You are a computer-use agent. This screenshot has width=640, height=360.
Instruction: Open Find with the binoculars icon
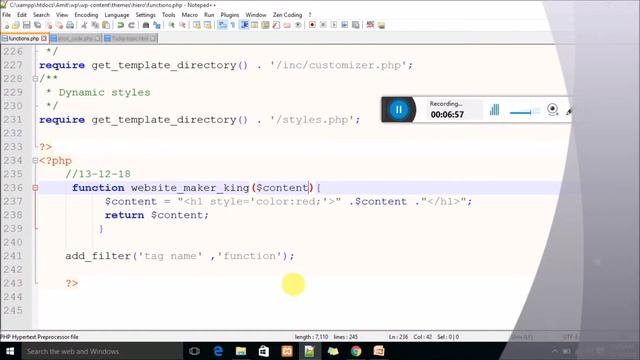tap(146, 25)
